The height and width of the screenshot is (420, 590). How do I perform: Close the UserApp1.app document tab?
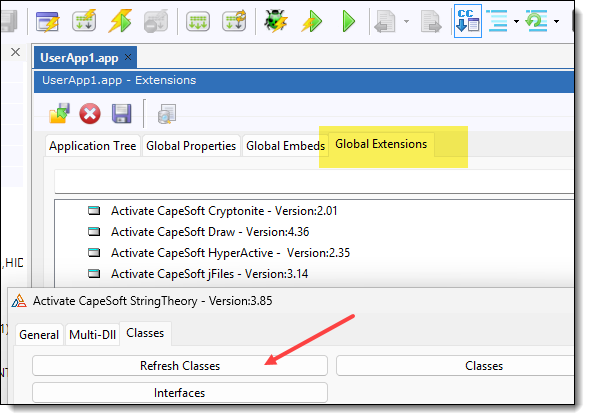click(x=128, y=57)
